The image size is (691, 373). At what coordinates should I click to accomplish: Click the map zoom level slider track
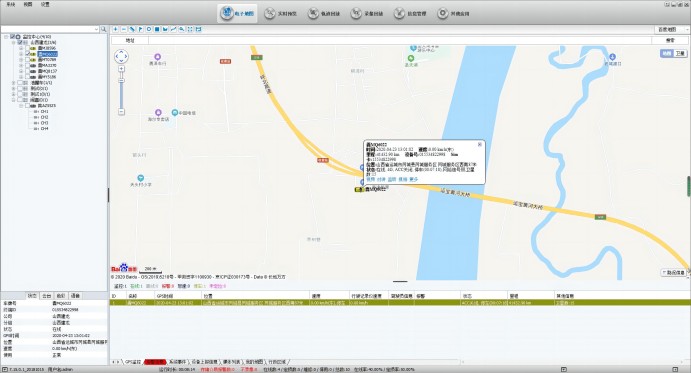121,90
